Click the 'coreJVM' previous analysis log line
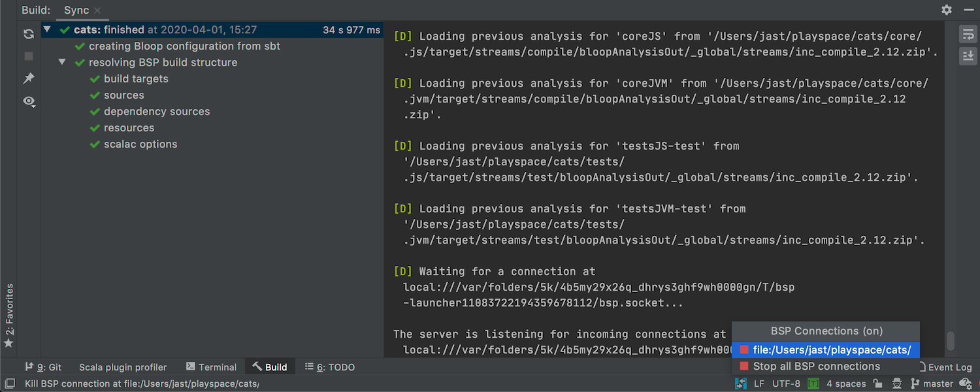 [x=661, y=99]
